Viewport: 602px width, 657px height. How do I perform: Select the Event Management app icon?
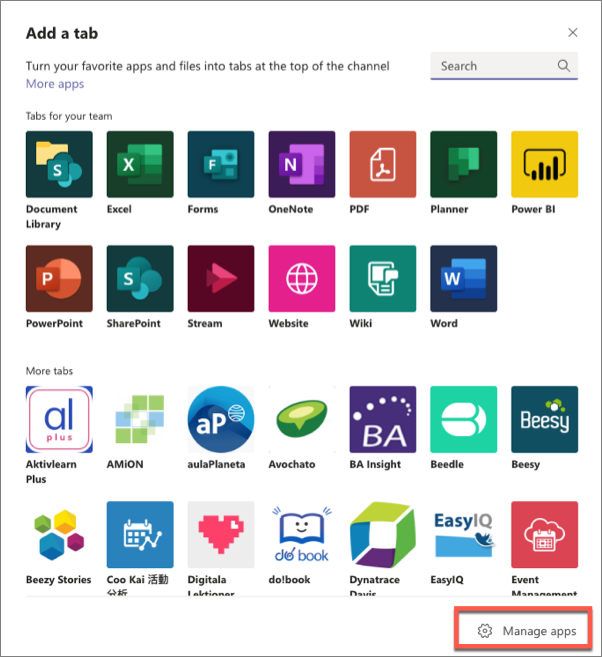[545, 534]
